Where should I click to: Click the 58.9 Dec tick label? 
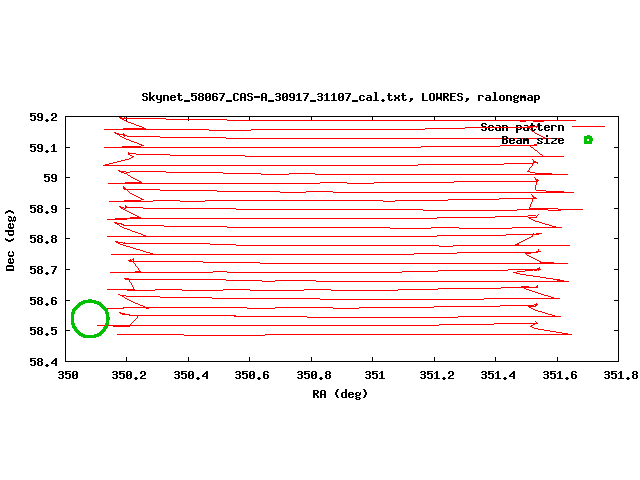43,209
